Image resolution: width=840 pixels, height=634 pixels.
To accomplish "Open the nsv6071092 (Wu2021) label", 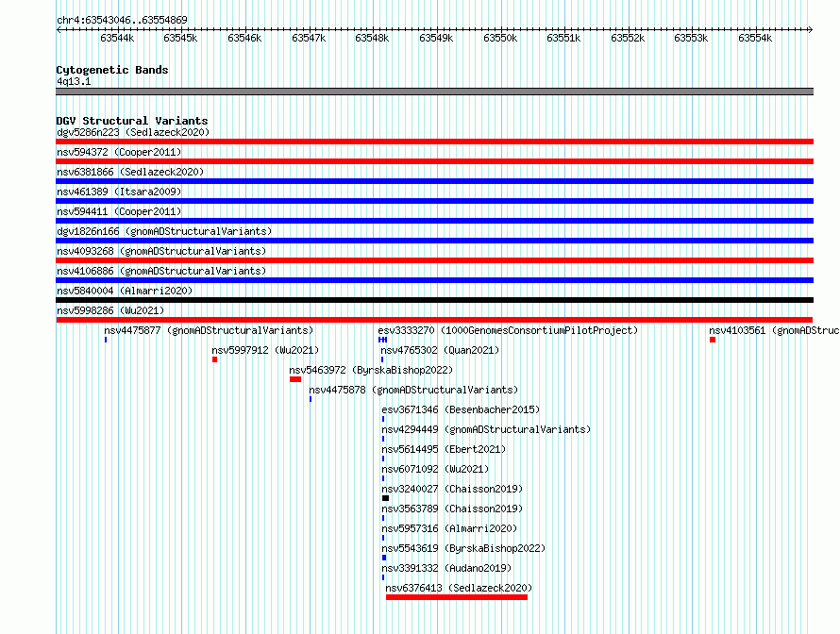I will [435, 469].
